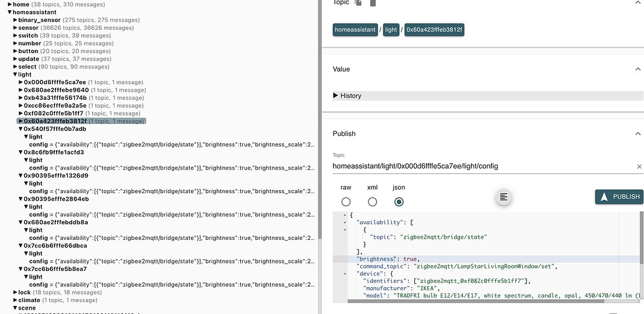The image size is (644, 314).
Task: Expand the climate topic node
Action: (15, 300)
